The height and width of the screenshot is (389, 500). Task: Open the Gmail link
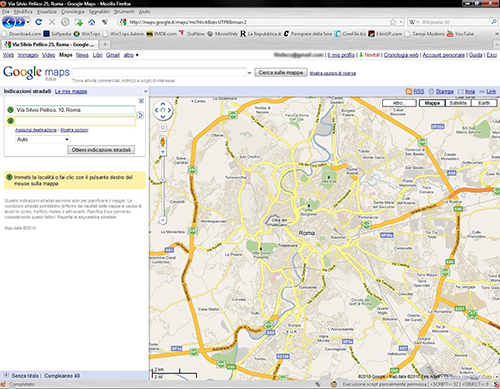(113, 55)
